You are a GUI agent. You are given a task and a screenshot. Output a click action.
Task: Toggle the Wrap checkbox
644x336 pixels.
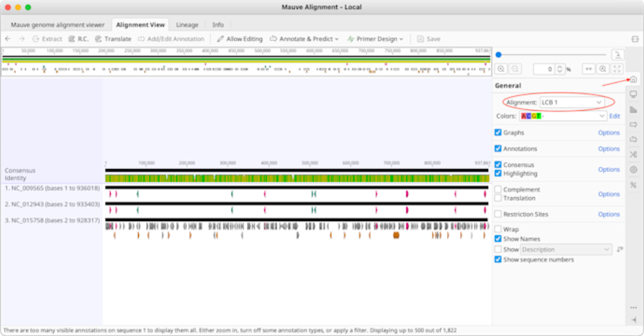[x=498, y=229]
